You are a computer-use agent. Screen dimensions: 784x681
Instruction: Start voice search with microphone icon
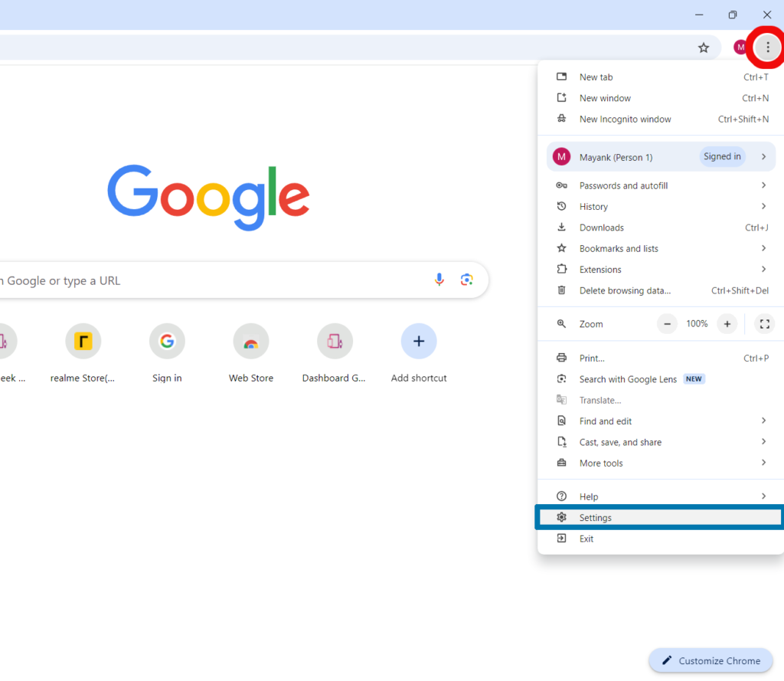coord(439,280)
